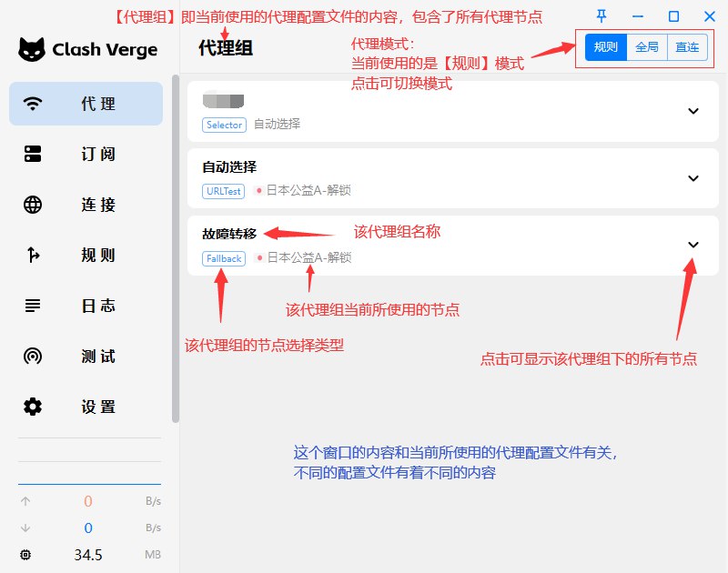Click the memory chip icon beside 34.5 MB
The height and width of the screenshot is (573, 728).
25,555
